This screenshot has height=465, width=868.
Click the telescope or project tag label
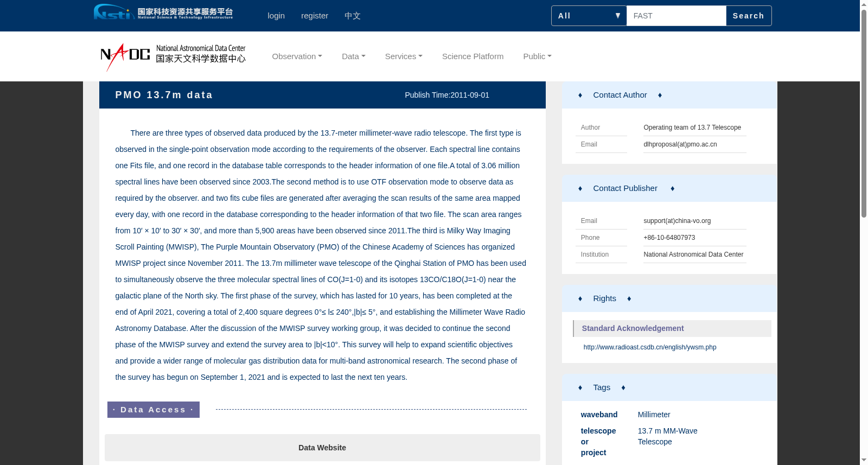598,442
